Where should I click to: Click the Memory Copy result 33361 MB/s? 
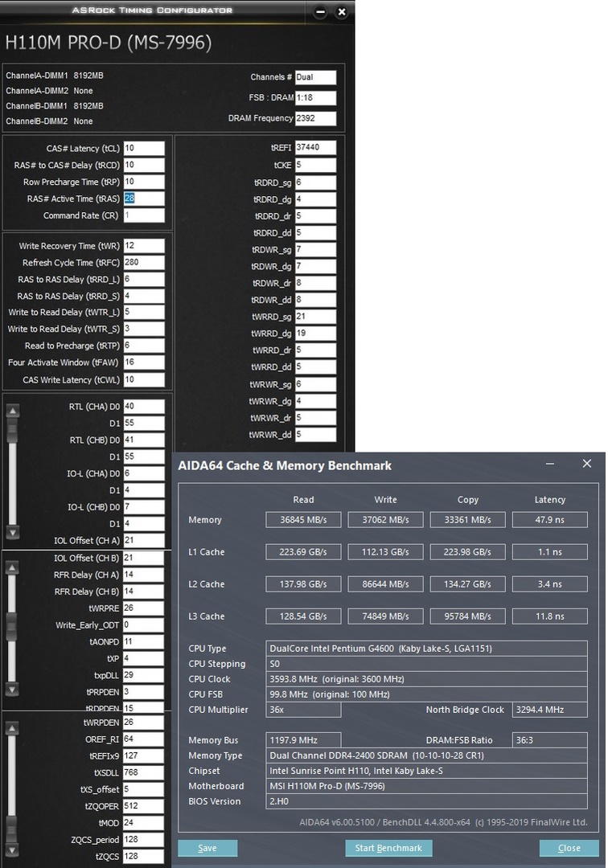tap(468, 520)
